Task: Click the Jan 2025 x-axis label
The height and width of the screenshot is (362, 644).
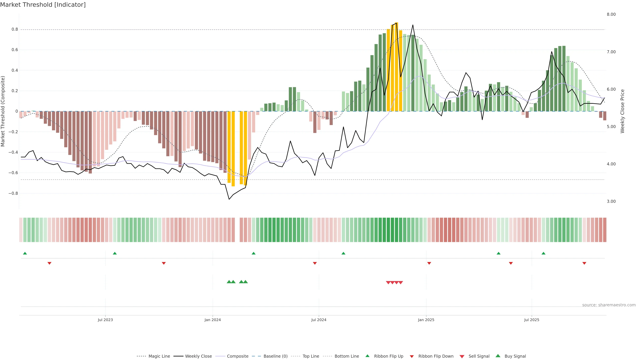Action: [426, 320]
